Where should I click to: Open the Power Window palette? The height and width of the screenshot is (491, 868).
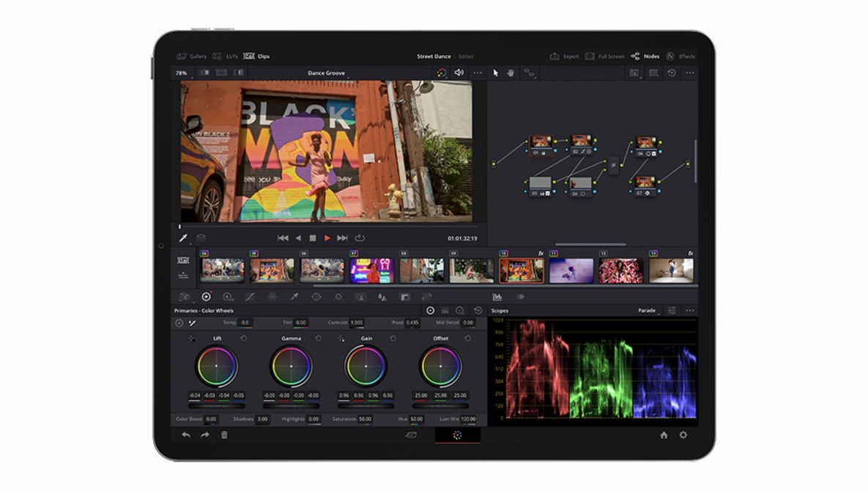(316, 297)
